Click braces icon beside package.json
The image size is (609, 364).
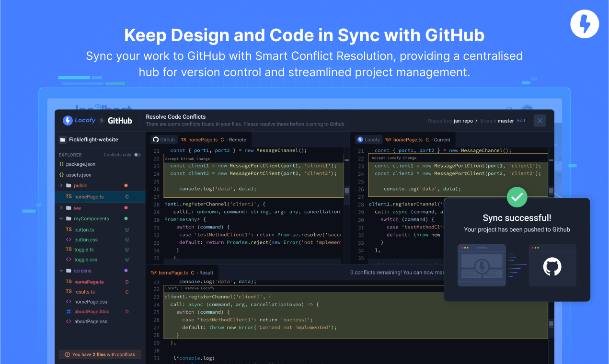(61, 164)
